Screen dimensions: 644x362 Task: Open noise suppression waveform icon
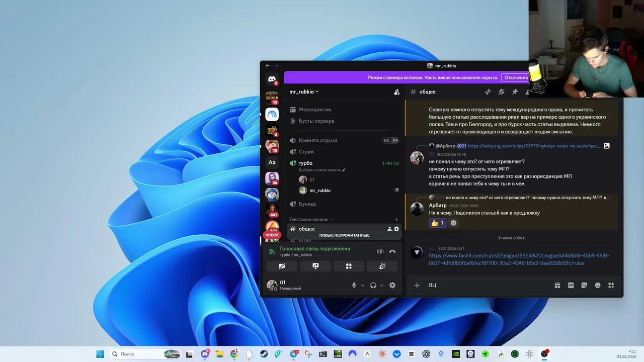pyautogui.click(x=380, y=251)
